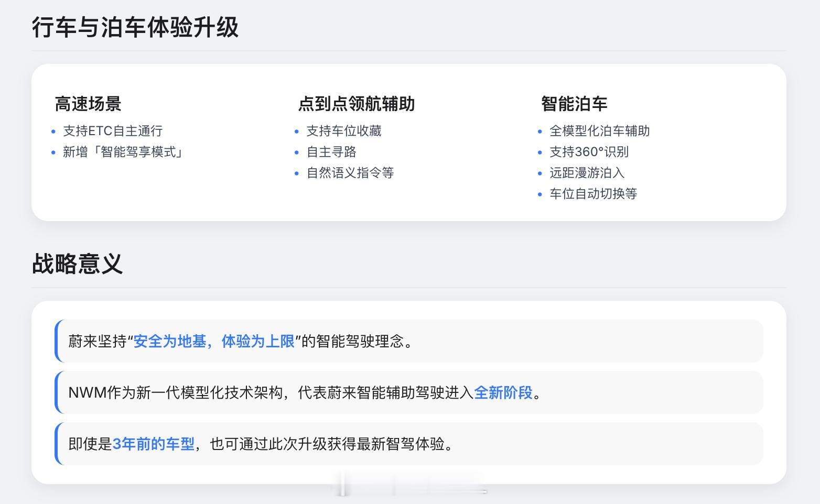The width and height of the screenshot is (820, 504).
Task: Select the bullet 支持360°识别
Action: tap(589, 152)
